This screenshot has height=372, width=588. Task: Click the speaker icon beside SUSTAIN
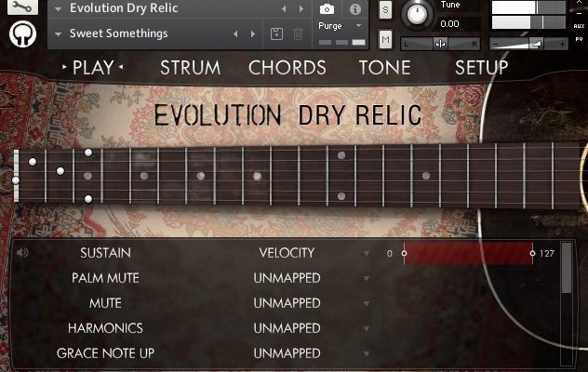[22, 253]
